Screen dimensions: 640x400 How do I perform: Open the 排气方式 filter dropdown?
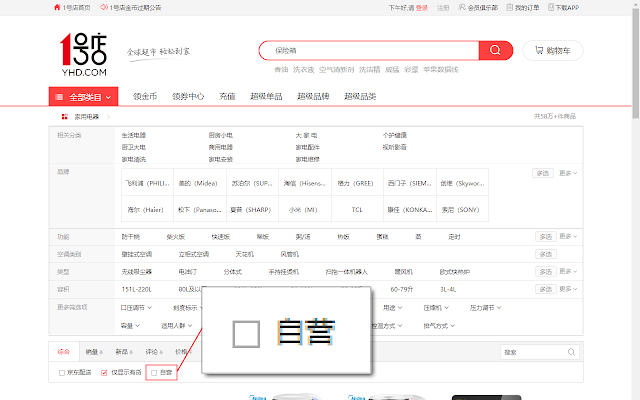click(x=439, y=326)
